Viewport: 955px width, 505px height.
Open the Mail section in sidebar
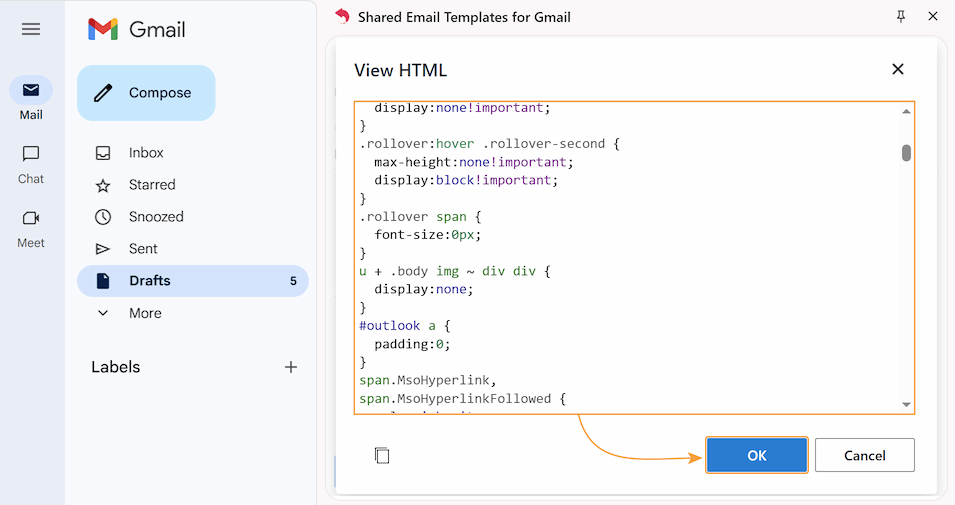click(x=30, y=99)
